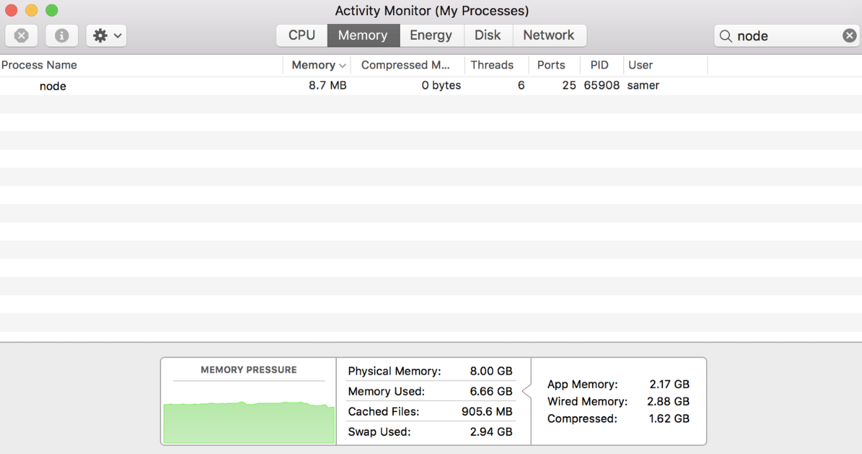
Task: Click the user name samer
Action: pyautogui.click(x=643, y=86)
